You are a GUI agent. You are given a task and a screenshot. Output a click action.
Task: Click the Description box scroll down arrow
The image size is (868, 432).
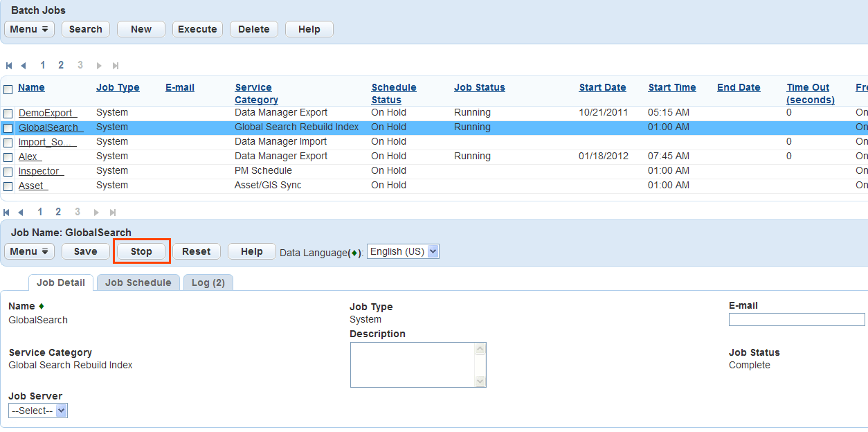coord(480,381)
